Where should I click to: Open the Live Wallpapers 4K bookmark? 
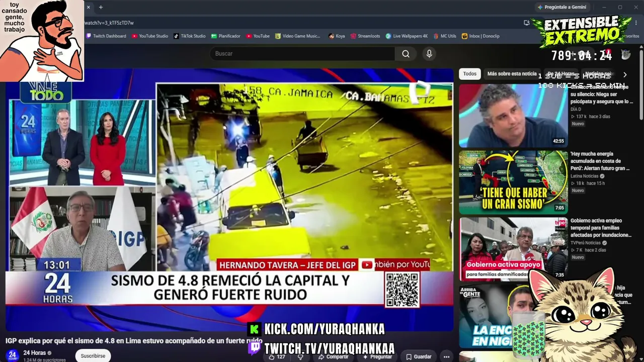click(x=407, y=36)
